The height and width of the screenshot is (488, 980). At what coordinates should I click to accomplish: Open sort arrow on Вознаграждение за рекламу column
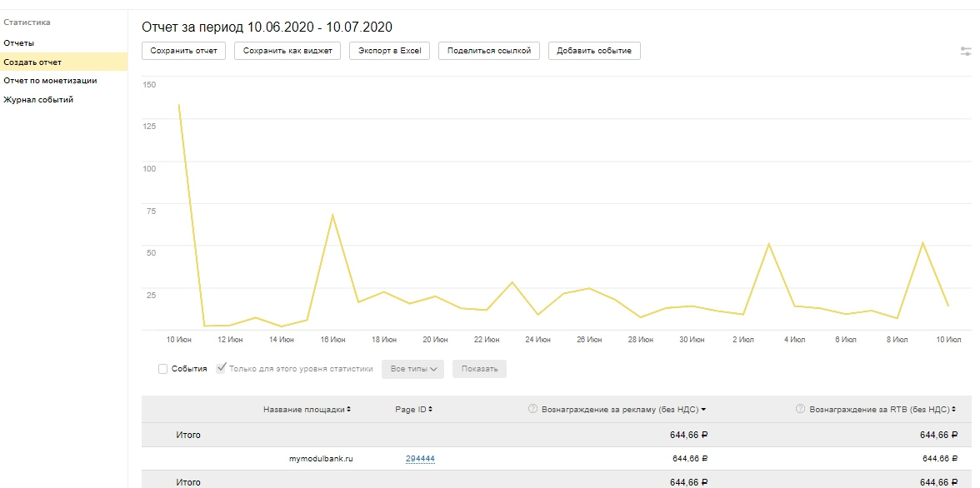tap(703, 410)
